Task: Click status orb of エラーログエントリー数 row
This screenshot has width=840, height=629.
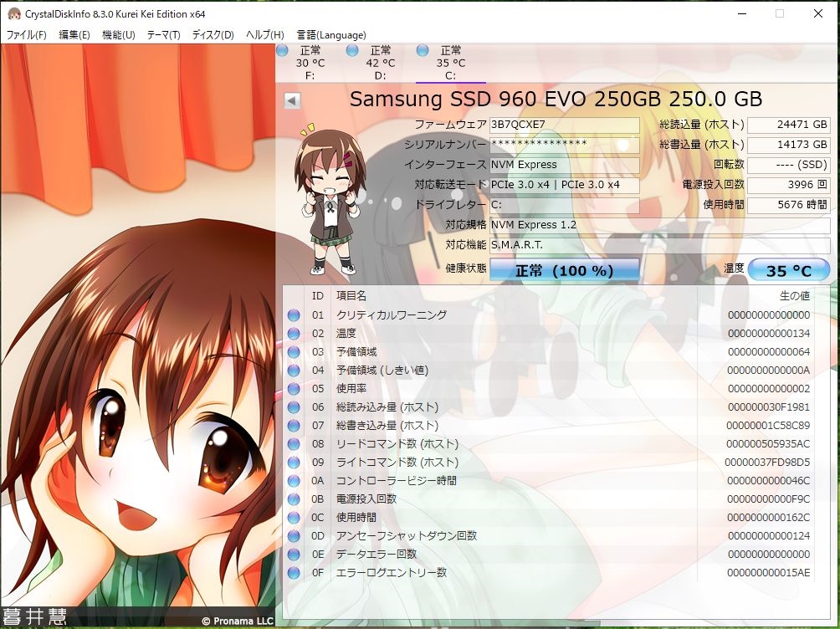Action: click(x=294, y=573)
